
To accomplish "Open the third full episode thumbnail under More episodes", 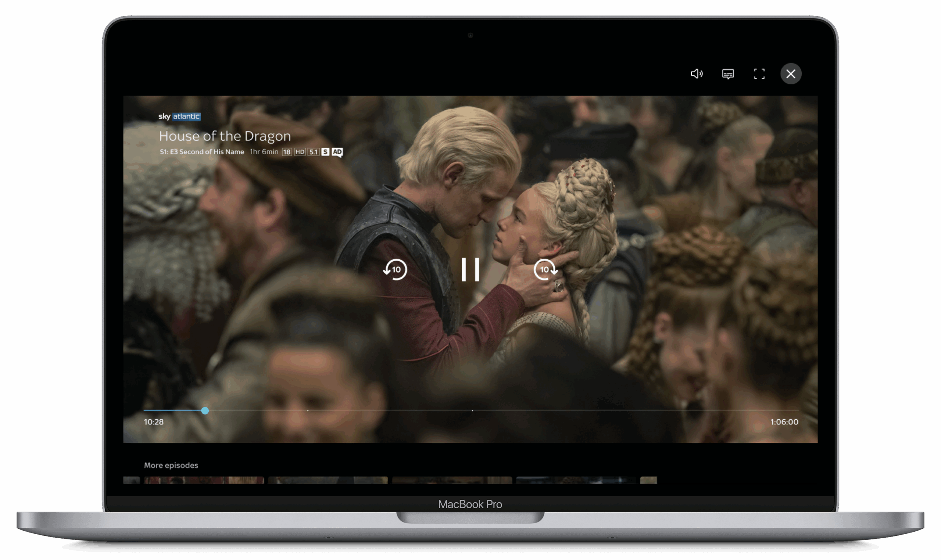I will click(x=452, y=480).
